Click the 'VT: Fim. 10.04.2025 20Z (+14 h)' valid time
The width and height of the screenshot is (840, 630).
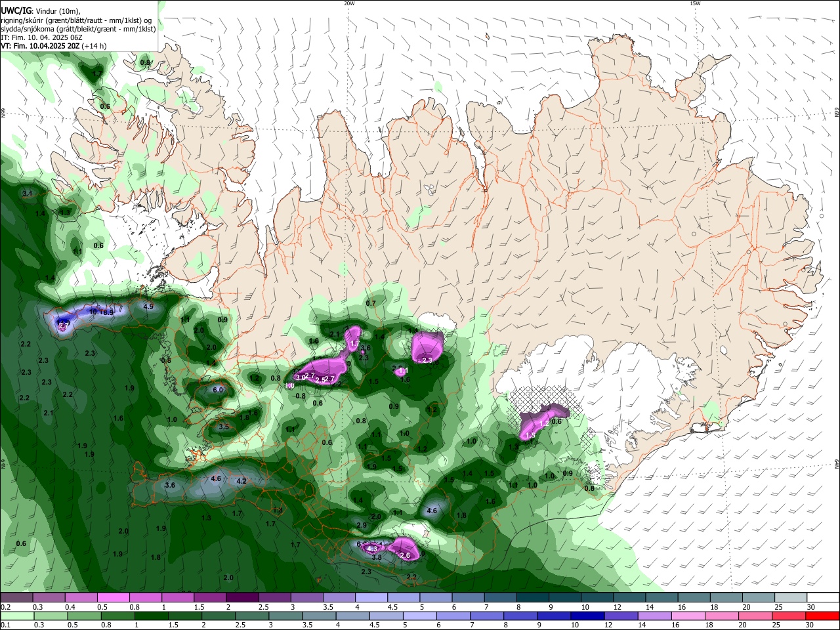tap(54, 46)
